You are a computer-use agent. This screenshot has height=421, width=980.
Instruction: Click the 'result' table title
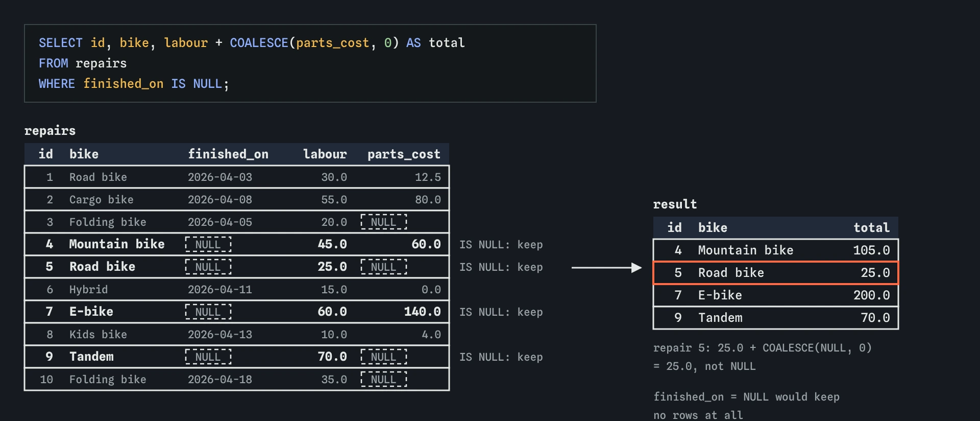click(675, 204)
